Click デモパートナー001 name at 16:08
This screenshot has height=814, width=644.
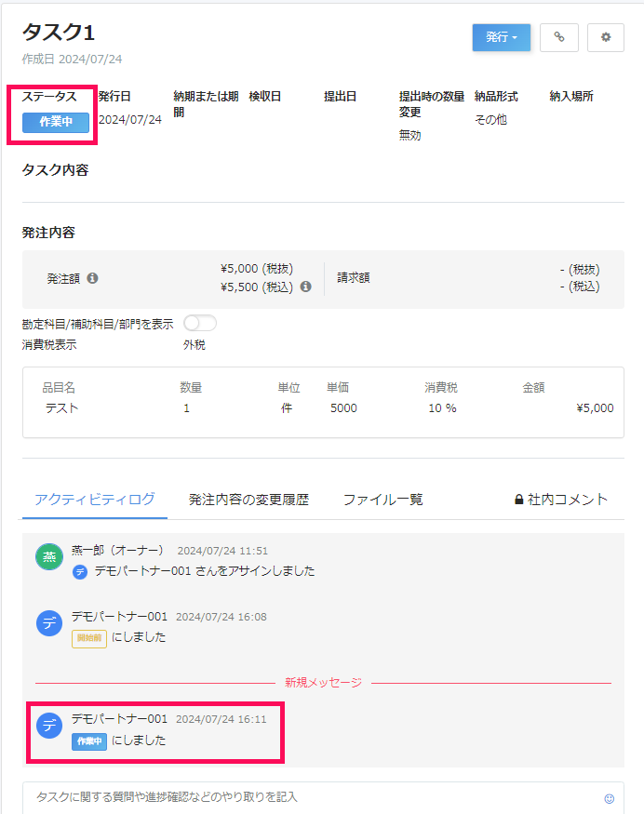coord(119,617)
